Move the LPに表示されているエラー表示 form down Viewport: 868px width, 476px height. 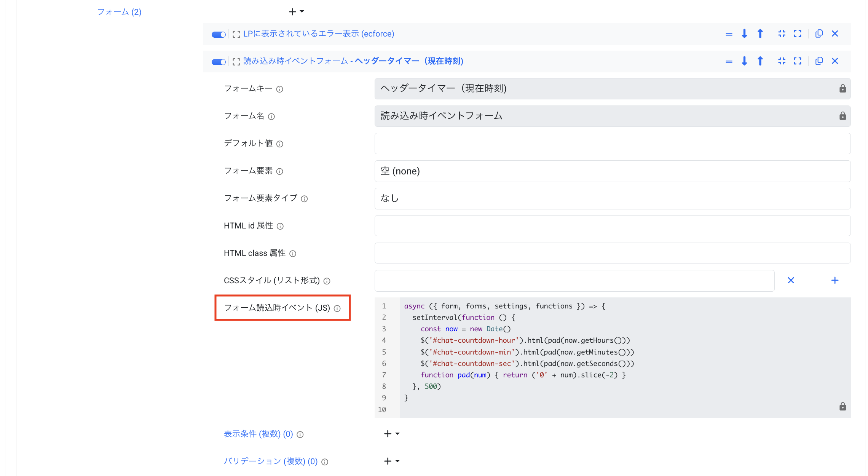(744, 34)
